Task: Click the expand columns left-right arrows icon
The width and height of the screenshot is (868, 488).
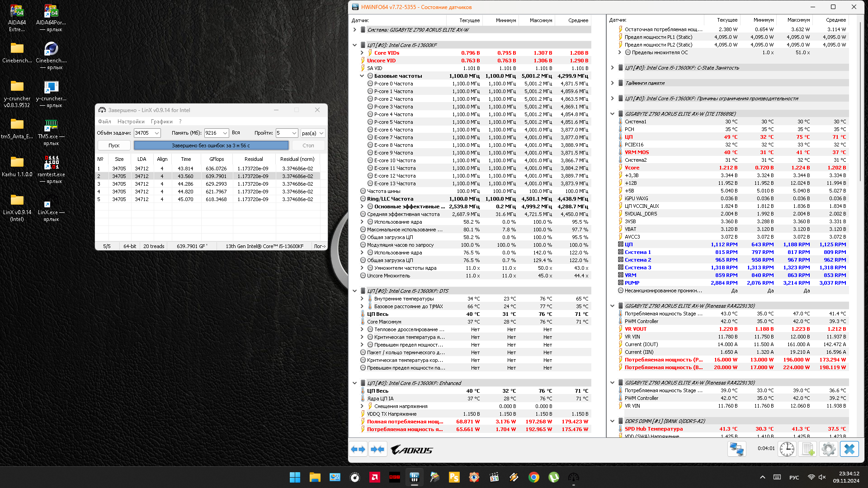Action: coord(358,449)
